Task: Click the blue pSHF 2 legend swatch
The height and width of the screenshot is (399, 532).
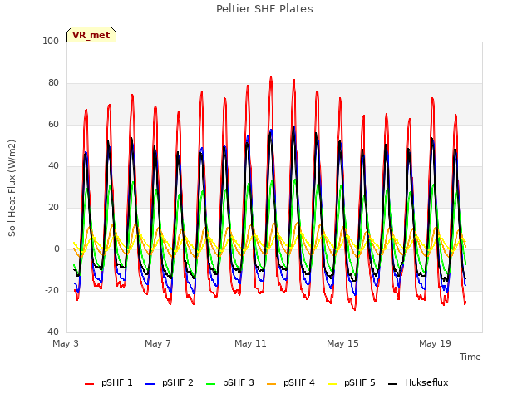Action: coord(150,384)
